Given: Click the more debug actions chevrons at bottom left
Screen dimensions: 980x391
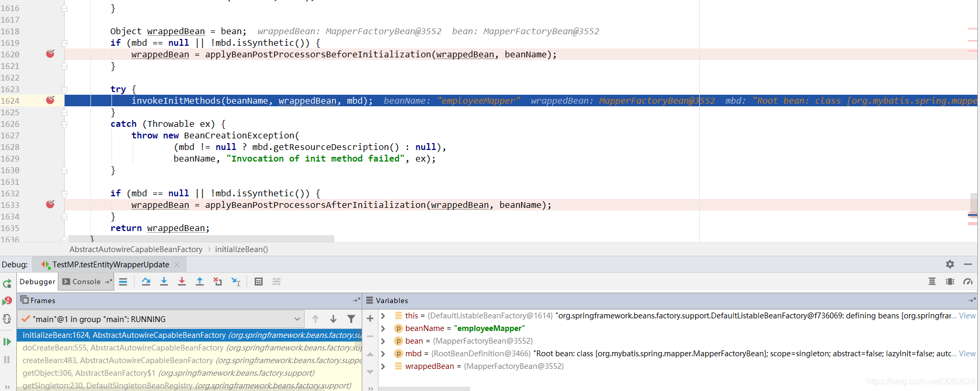Looking at the screenshot, I should click(7, 387).
